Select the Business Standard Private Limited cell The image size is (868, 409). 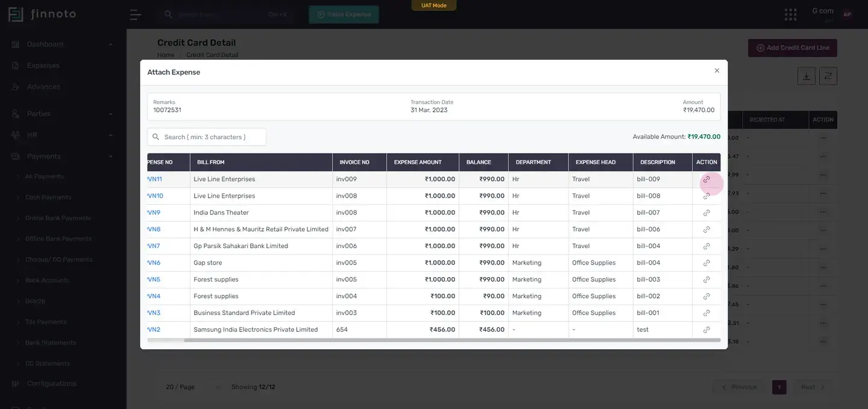(261, 313)
